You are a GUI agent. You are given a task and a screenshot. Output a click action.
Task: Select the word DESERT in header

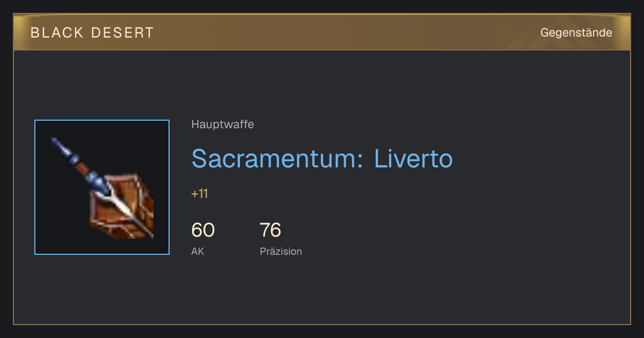coord(123,33)
